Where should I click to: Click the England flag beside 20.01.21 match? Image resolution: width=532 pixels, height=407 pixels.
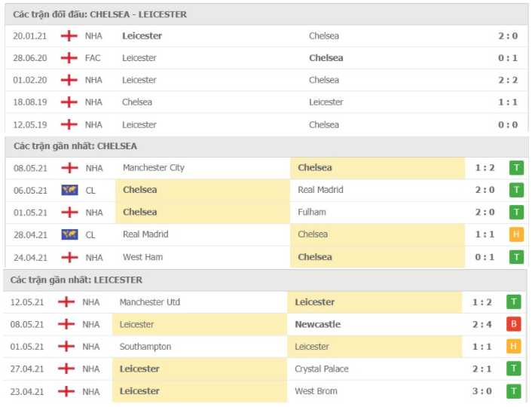point(69,35)
